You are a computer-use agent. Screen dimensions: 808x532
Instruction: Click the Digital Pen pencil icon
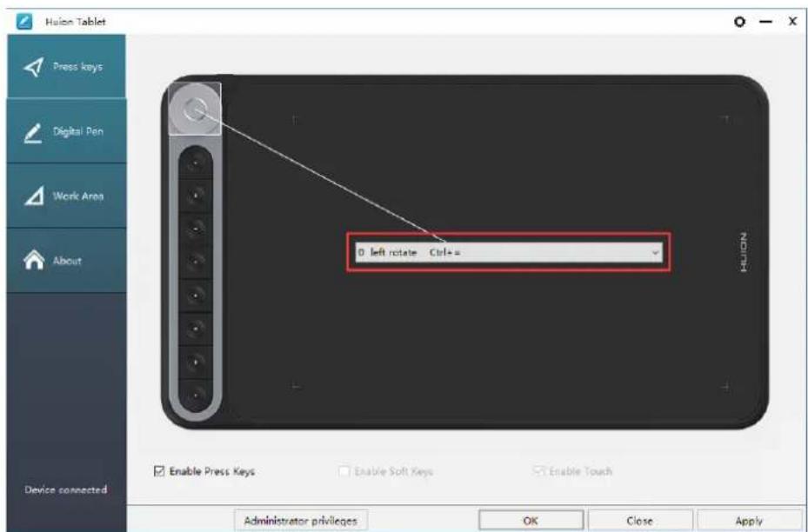[34, 132]
